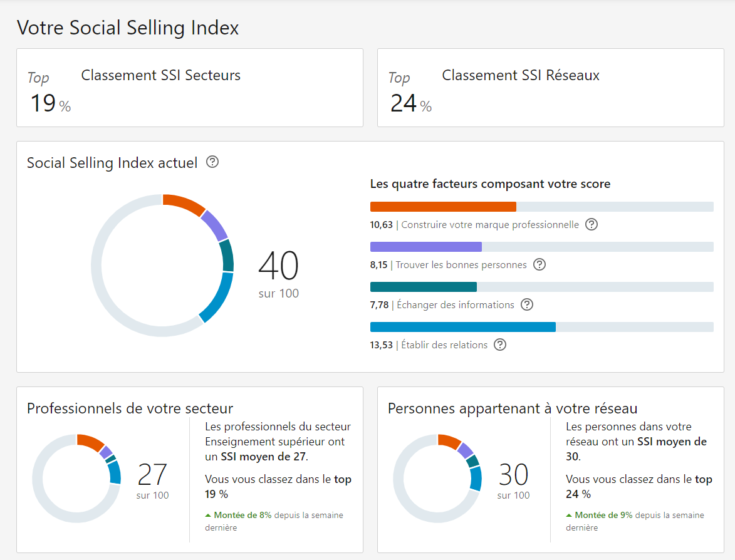Click green up arrow beside Montée de 9%
The image size is (735, 560).
[569, 516]
